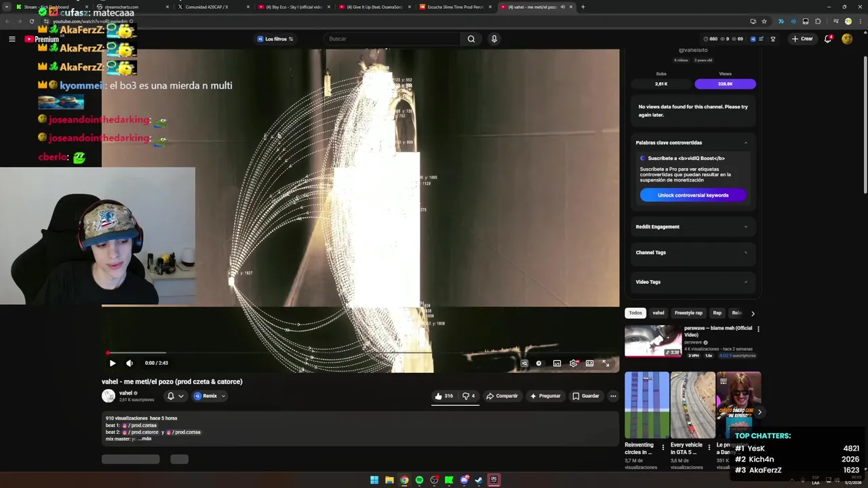Open the player settings gear icon

(573, 363)
